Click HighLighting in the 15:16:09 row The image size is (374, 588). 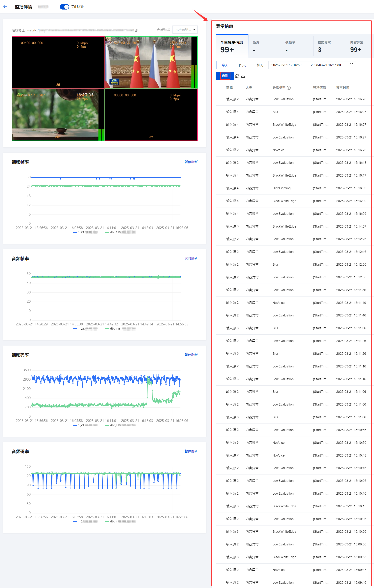[x=281, y=188]
